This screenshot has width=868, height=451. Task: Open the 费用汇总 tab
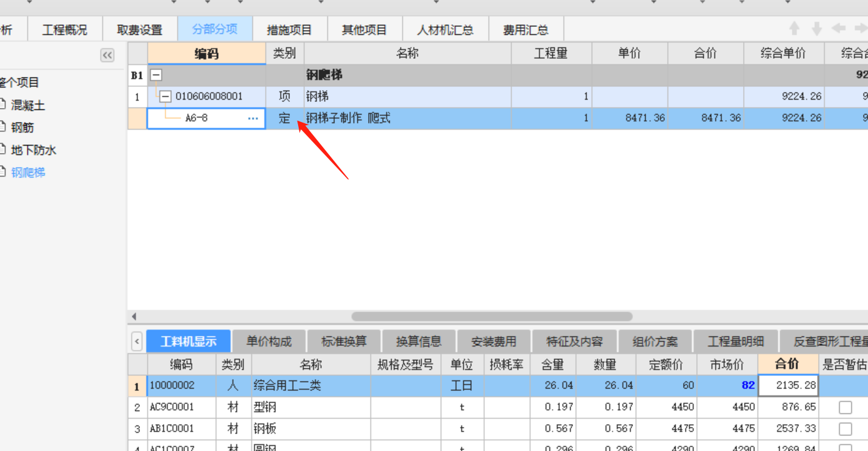[x=526, y=29]
